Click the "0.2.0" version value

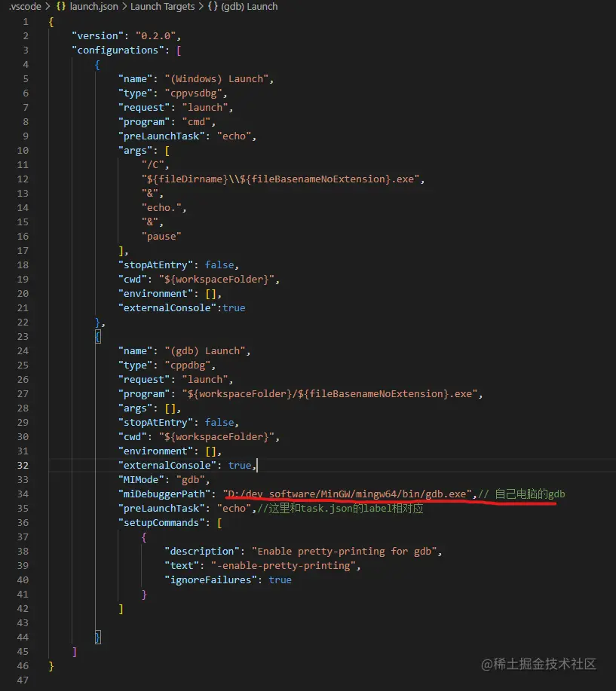[x=155, y=35]
